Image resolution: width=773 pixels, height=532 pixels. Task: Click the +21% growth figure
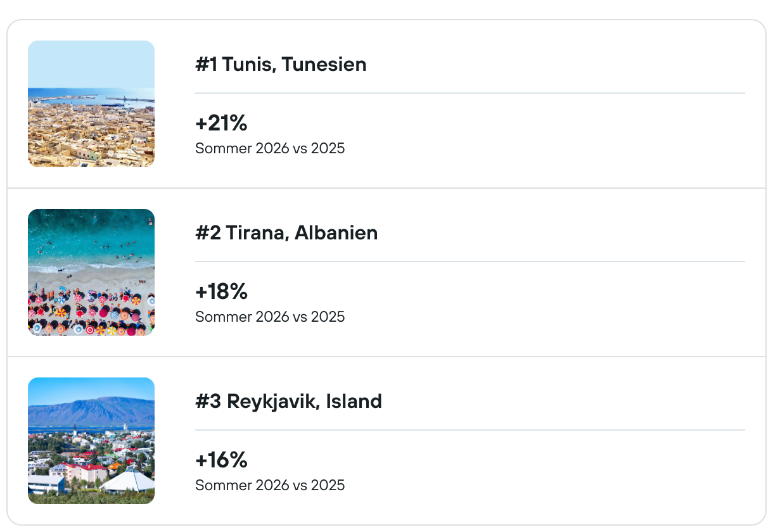pos(221,123)
